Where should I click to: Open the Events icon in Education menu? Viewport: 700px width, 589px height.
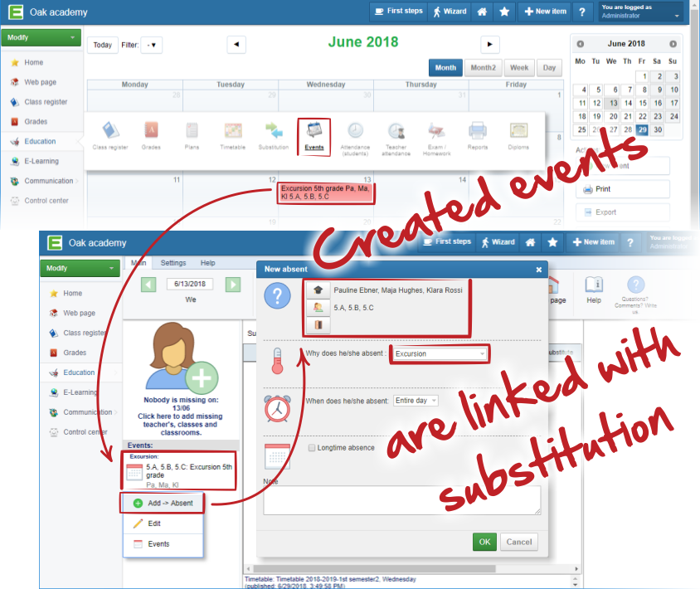pos(314,136)
